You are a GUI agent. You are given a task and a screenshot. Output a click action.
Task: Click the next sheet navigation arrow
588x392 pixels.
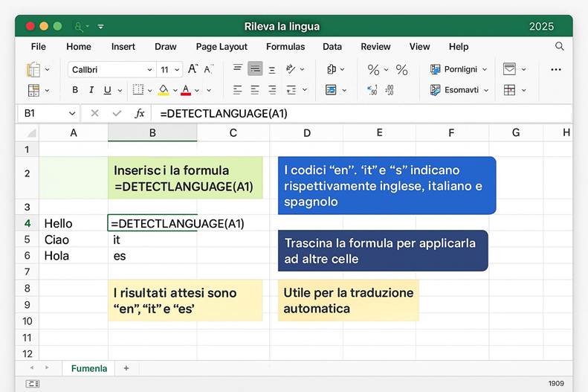(47, 367)
